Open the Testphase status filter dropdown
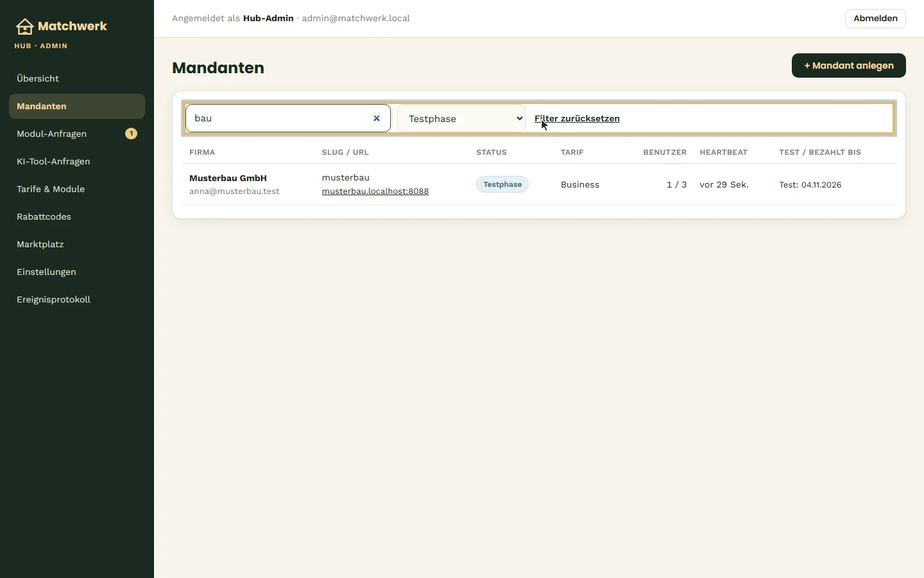The width and height of the screenshot is (924, 578). point(461,119)
